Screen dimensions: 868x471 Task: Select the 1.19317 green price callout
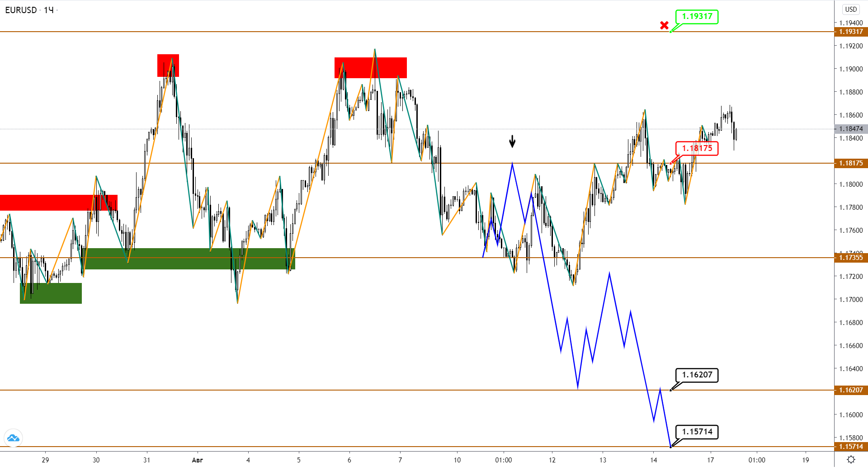pos(697,17)
